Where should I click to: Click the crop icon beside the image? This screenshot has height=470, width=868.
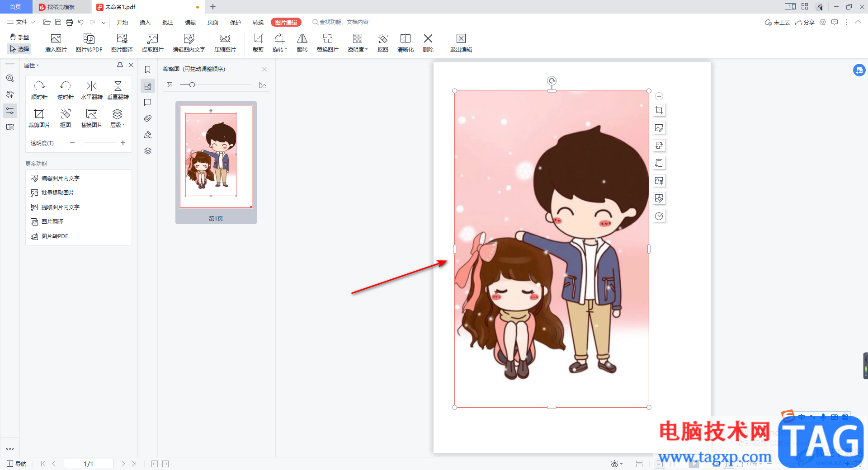click(659, 110)
